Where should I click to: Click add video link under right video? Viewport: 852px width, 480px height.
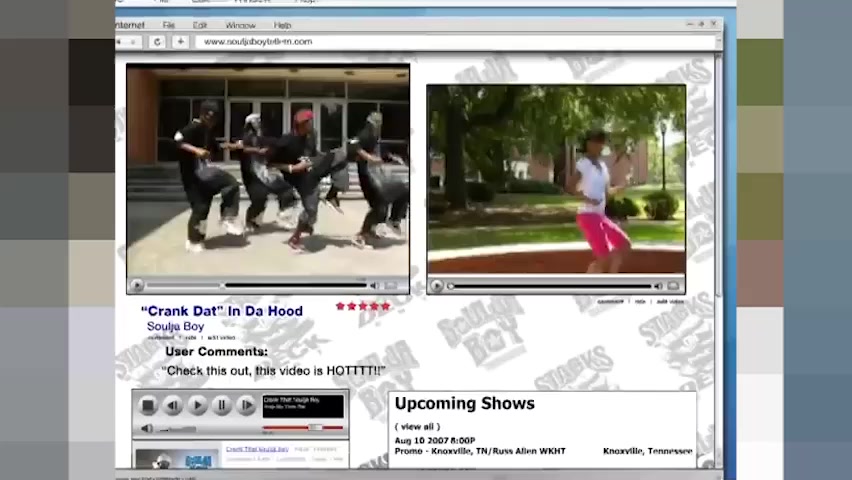click(670, 302)
